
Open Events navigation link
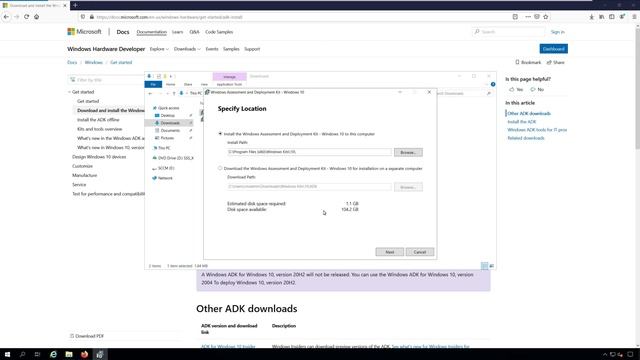click(x=212, y=49)
